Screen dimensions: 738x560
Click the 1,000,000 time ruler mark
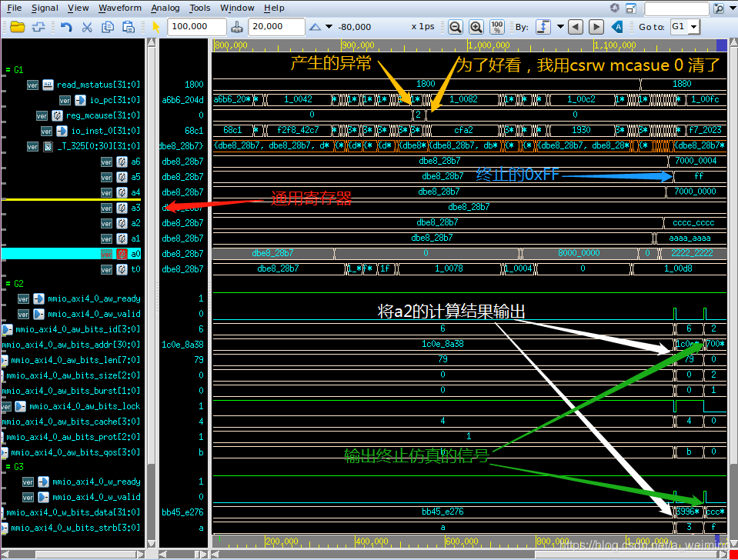(x=489, y=45)
